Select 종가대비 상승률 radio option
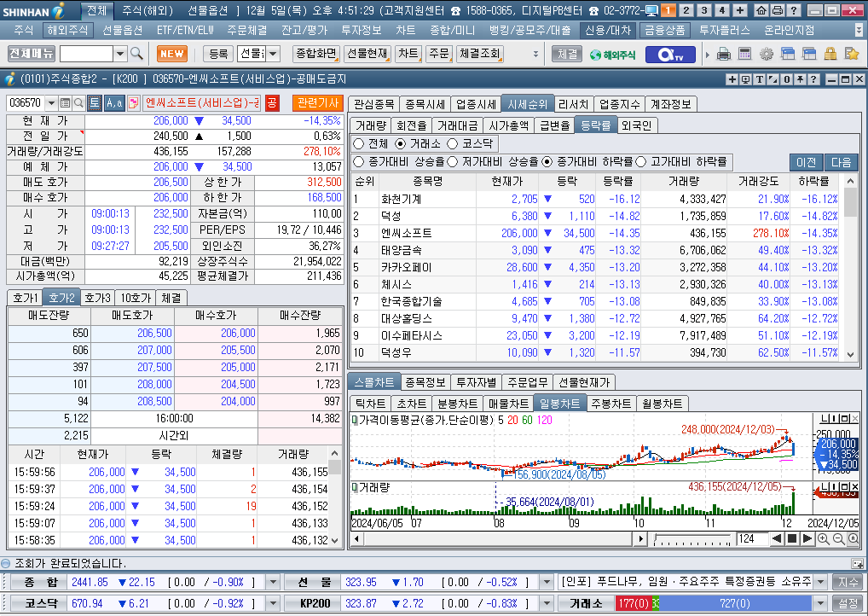The height and width of the screenshot is (616, 868). point(359,162)
